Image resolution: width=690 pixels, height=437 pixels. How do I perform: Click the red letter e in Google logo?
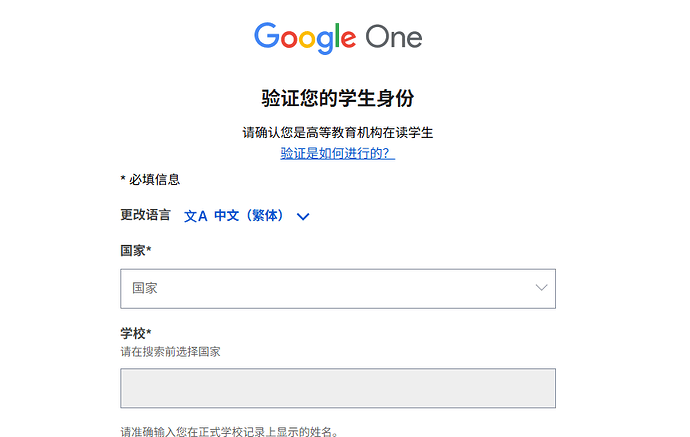[348, 39]
